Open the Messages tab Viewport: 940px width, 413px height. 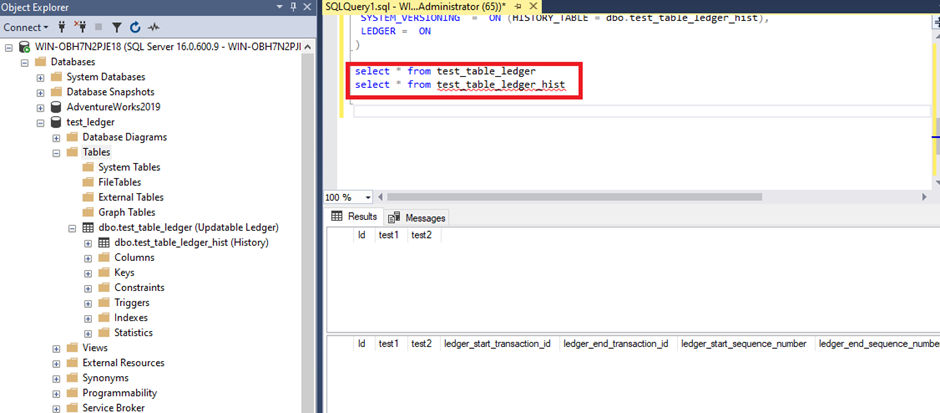pos(417,218)
